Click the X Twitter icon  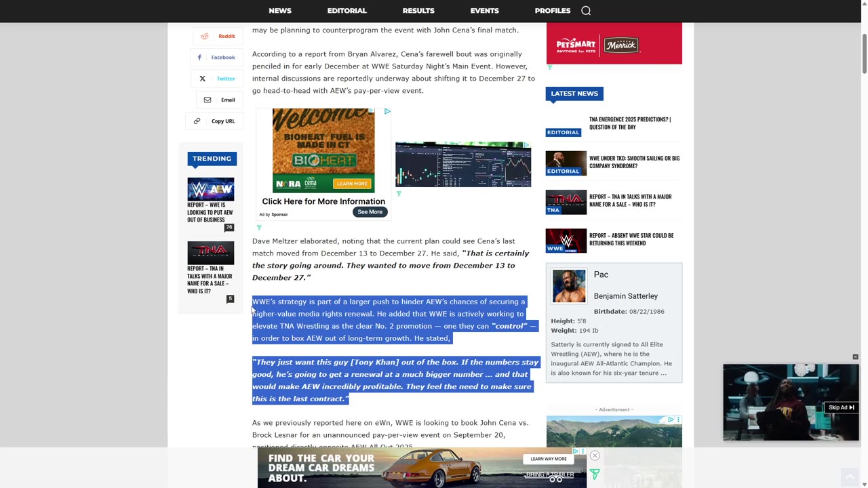[x=202, y=79]
